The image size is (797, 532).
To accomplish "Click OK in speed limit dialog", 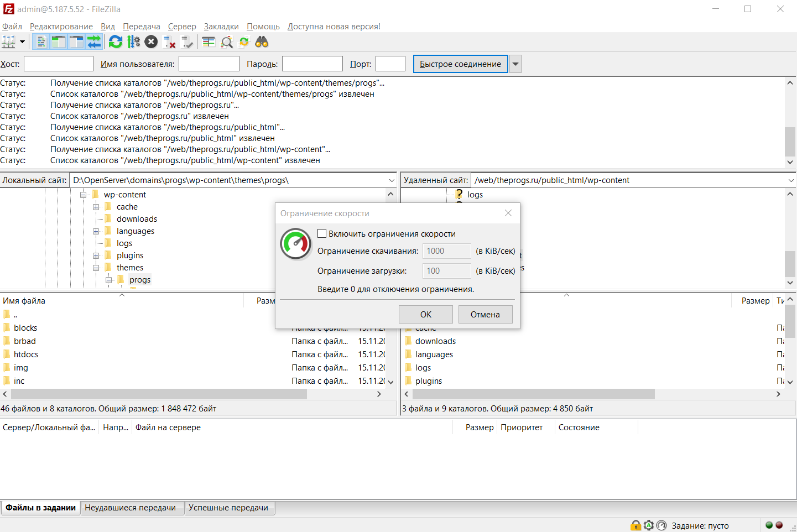I will coord(425,314).
